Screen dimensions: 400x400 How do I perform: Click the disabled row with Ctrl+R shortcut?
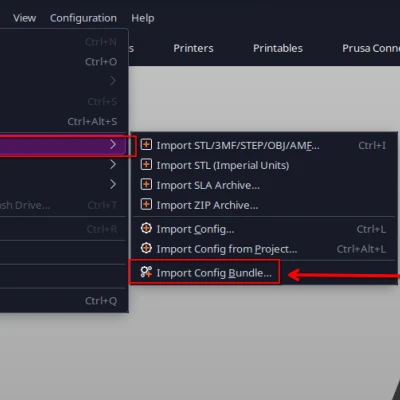coord(63,229)
